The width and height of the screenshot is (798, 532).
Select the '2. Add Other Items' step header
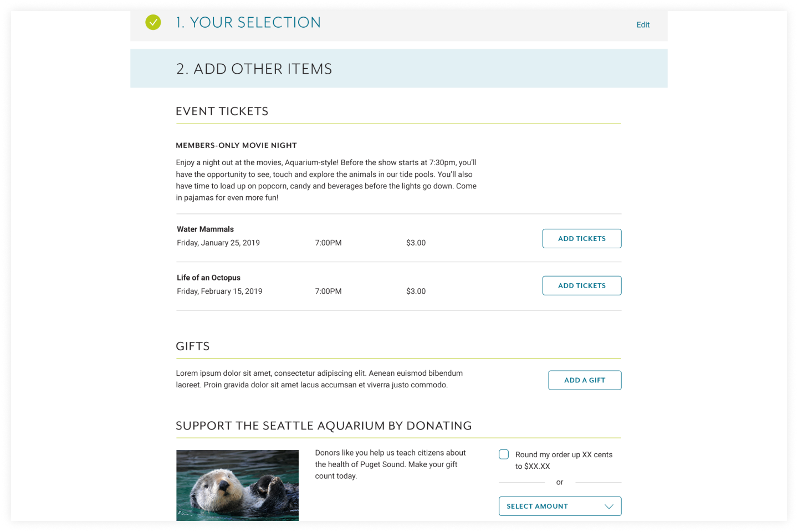[x=254, y=69]
